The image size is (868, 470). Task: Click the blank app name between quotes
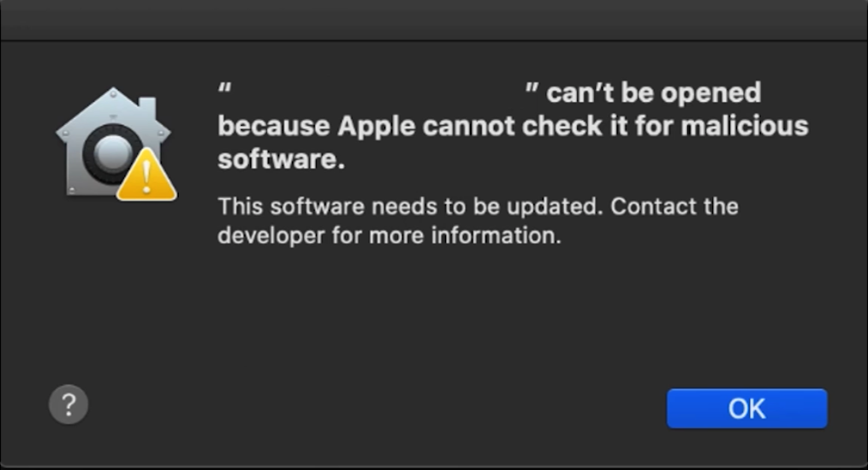click(x=378, y=92)
